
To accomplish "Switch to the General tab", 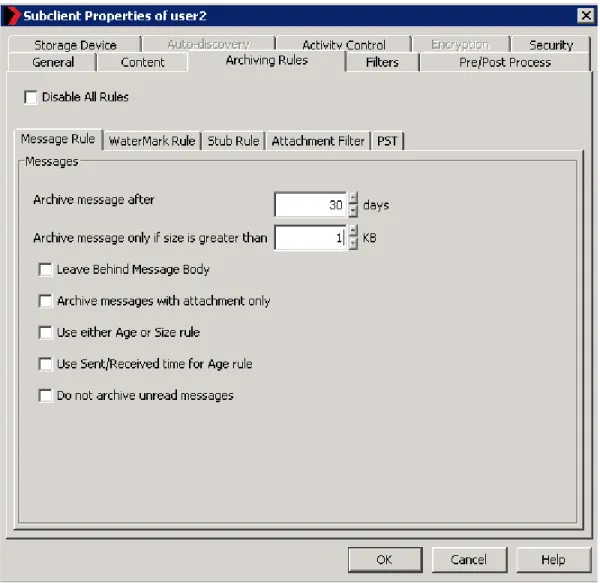I will 53,62.
